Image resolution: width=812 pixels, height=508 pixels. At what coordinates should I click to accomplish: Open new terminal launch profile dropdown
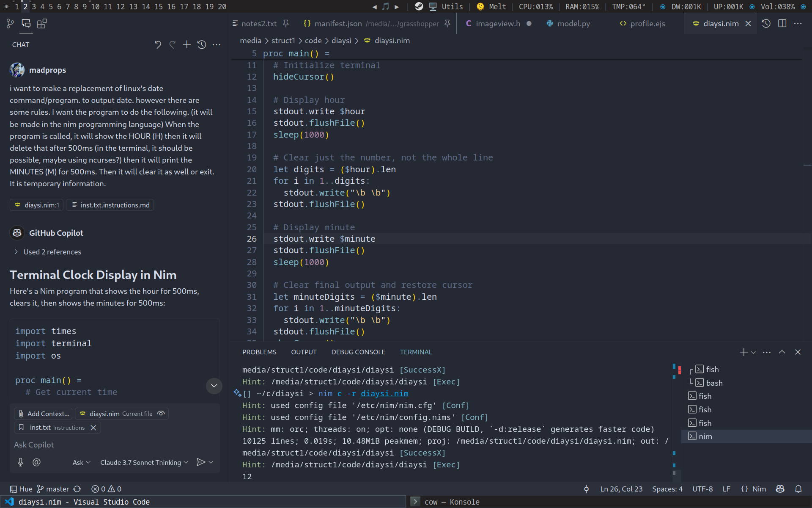753,352
